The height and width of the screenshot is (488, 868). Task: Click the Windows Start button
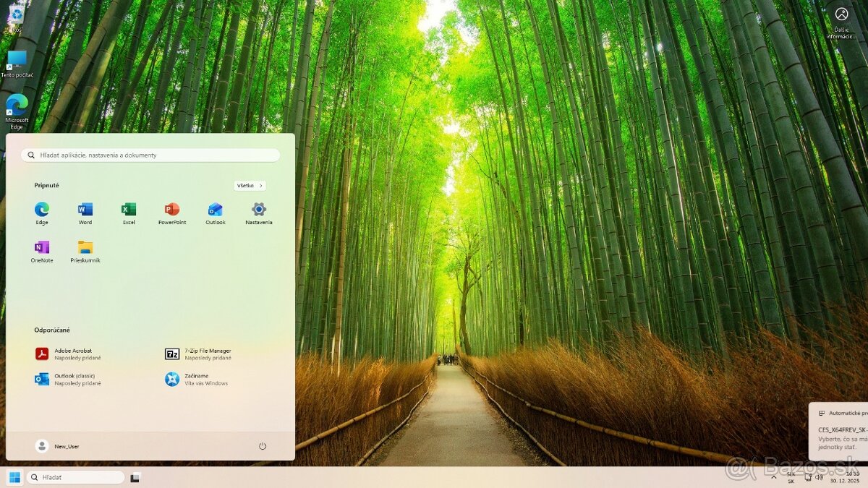point(14,477)
